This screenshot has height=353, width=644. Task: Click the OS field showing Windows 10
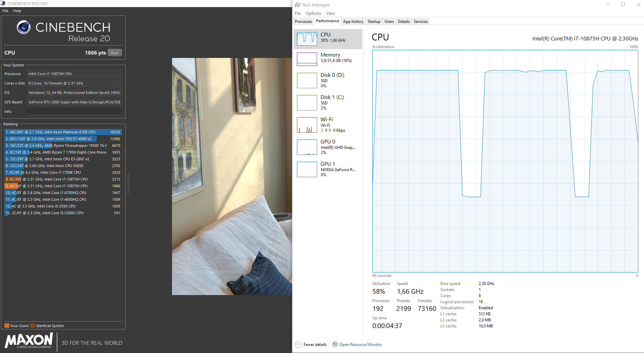coord(74,93)
